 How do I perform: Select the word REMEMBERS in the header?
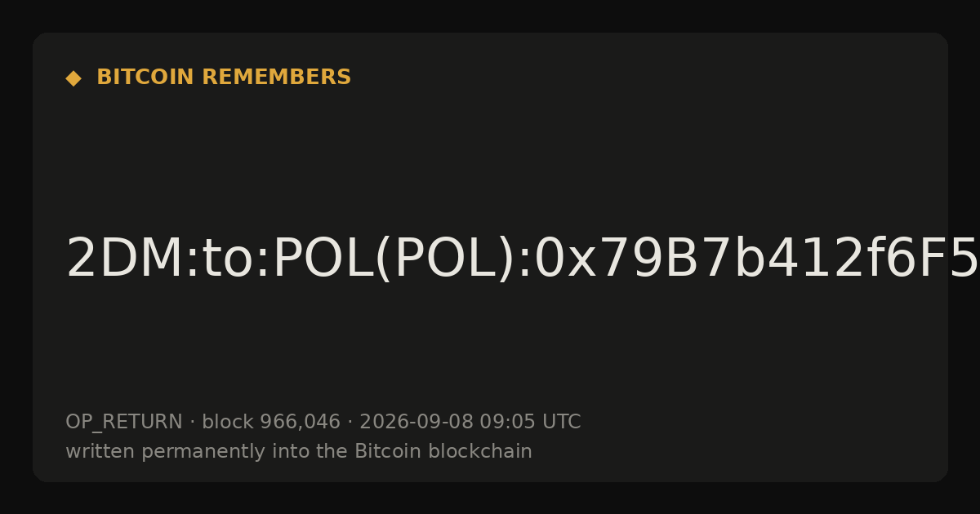tap(276, 78)
